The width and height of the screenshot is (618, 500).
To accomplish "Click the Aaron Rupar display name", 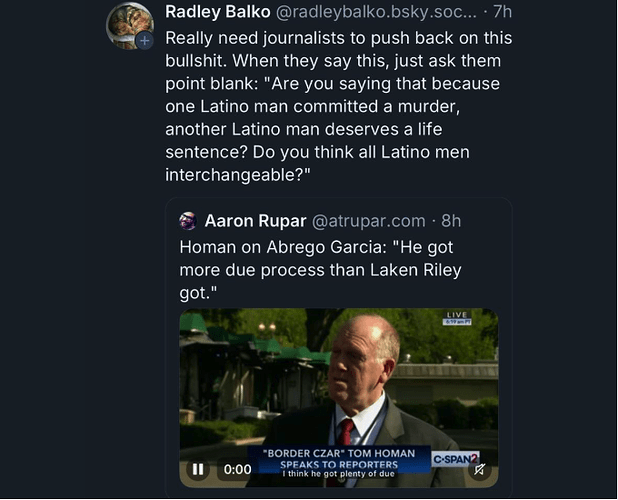I will click(x=256, y=221).
